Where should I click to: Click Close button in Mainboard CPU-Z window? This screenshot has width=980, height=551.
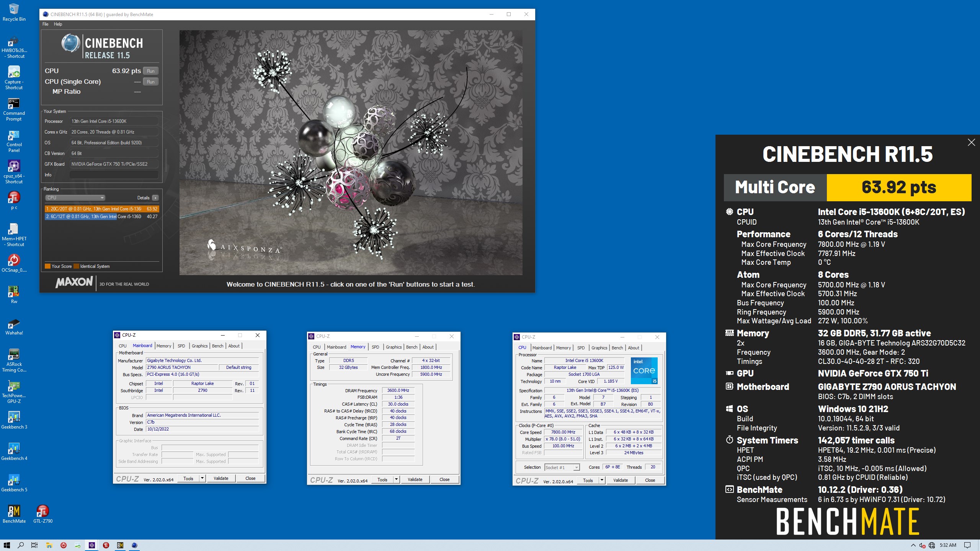tap(250, 478)
